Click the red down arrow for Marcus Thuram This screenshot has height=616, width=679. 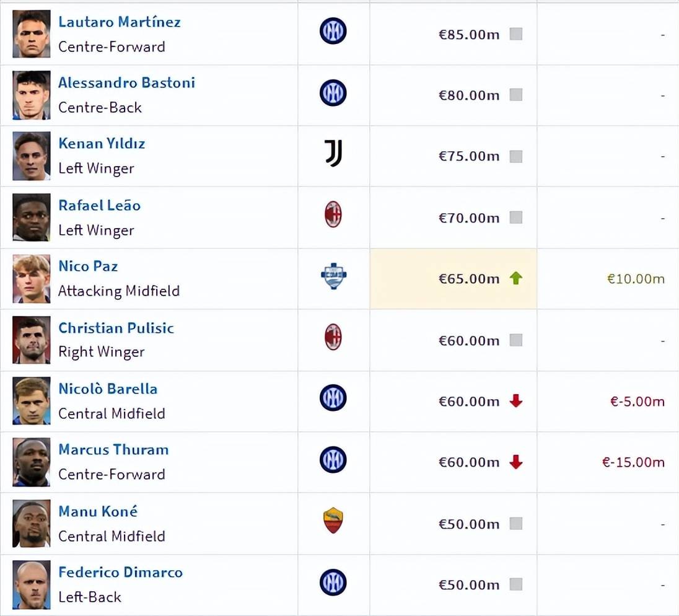(515, 462)
